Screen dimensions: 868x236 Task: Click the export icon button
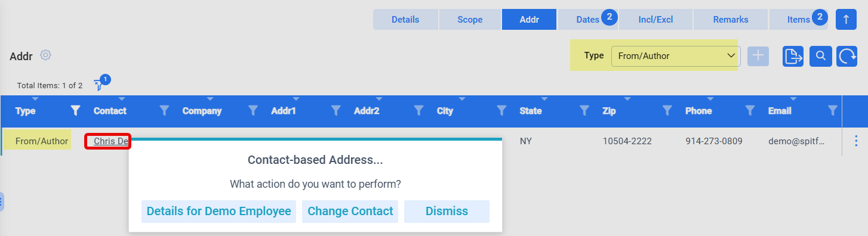click(793, 56)
